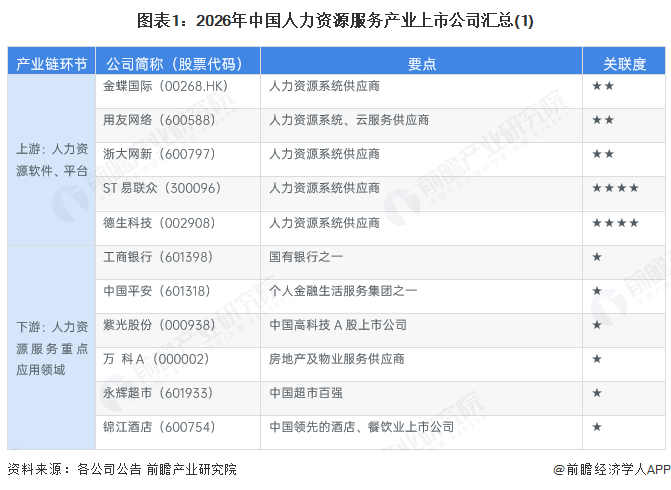Select 个人金融生活服务集团之一 description text

coord(343,291)
